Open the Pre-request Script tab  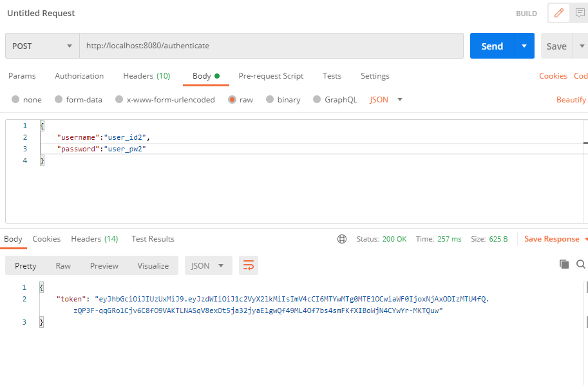271,76
